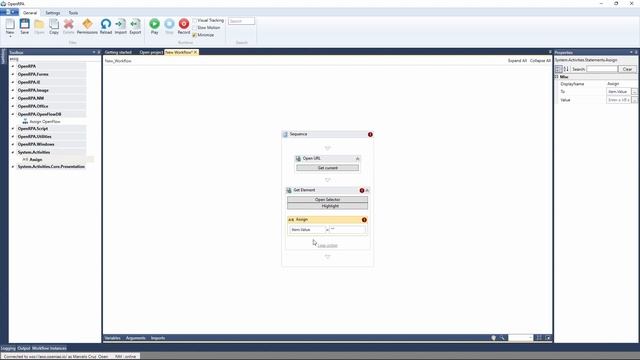Click the Highlight button in Get Element
Viewport: 640px width, 360px height.
point(327,206)
